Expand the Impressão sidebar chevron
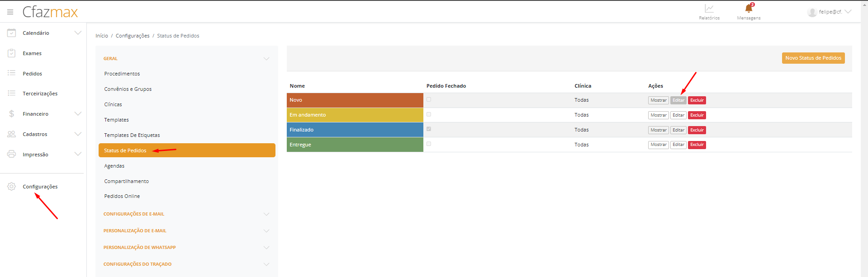This screenshot has width=868, height=277. pos(78,154)
